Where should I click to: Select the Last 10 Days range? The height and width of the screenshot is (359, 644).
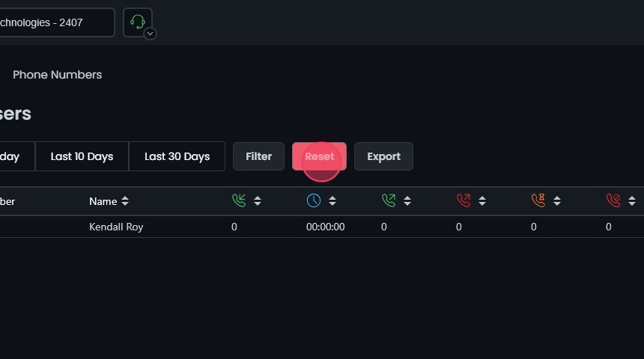click(x=82, y=156)
